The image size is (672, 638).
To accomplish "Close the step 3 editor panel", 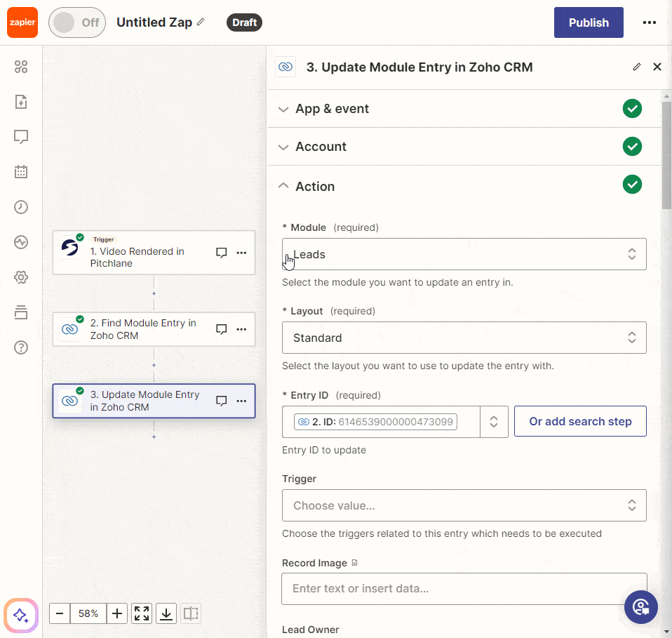I will click(x=657, y=67).
